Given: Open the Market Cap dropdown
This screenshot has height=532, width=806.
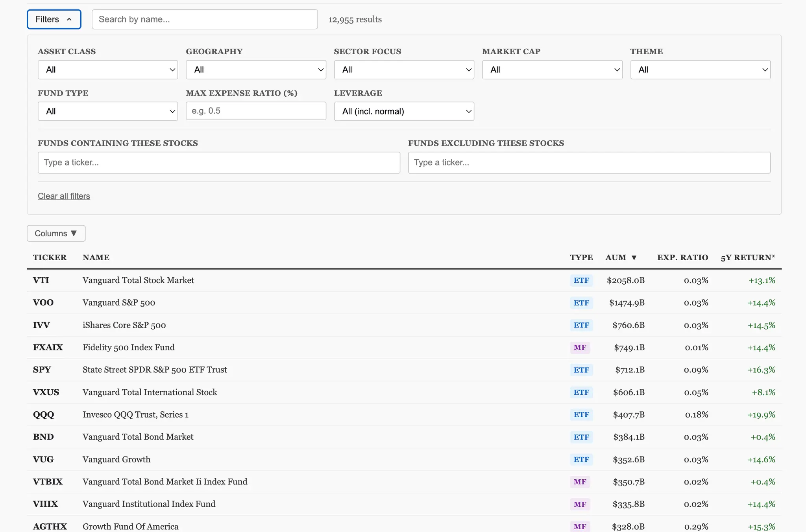Looking at the screenshot, I should (552, 70).
